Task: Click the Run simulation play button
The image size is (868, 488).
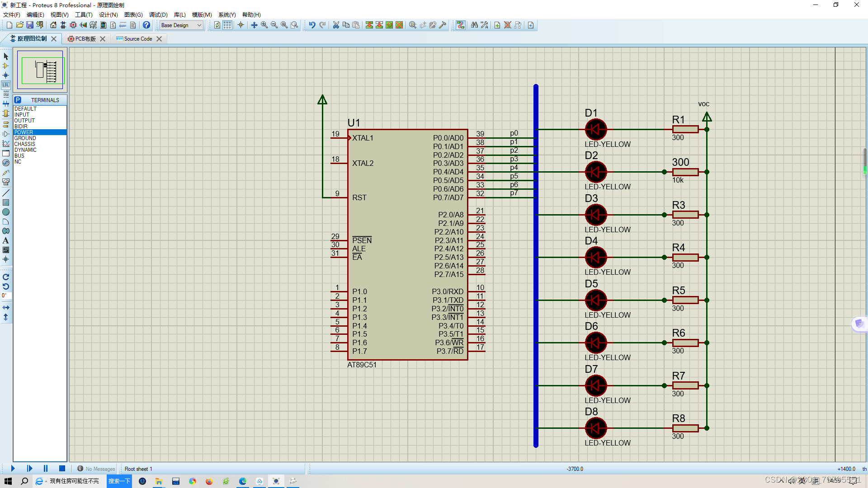Action: [x=13, y=469]
